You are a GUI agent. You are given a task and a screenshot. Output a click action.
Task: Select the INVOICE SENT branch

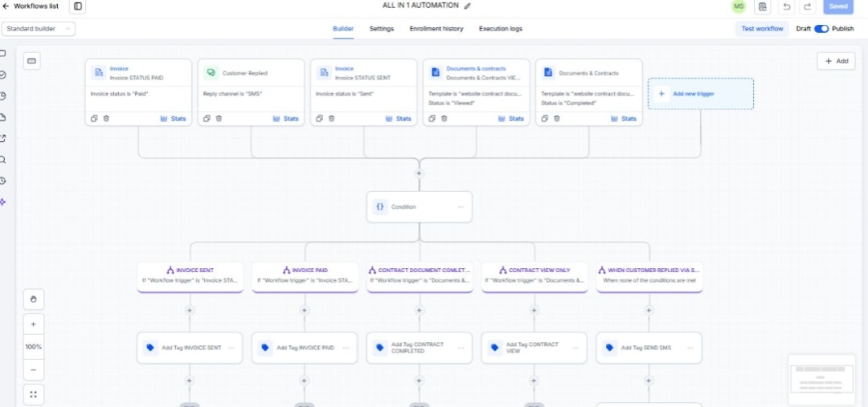(190, 276)
